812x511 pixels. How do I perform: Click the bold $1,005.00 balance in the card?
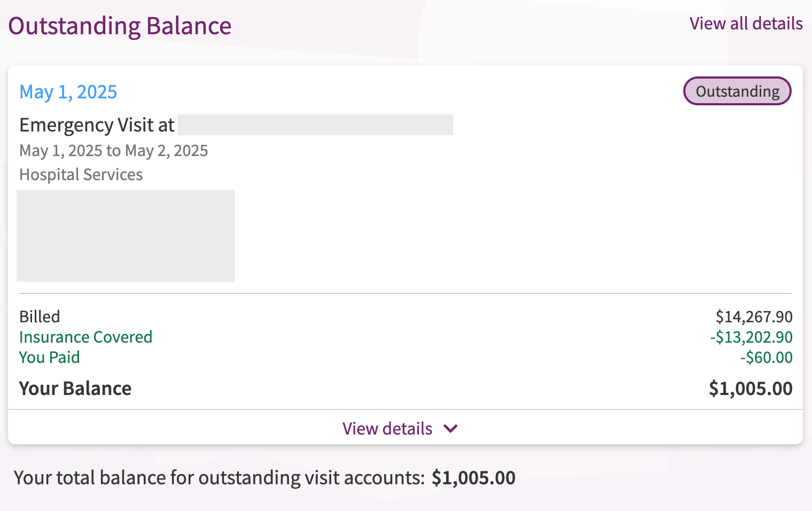[751, 389]
